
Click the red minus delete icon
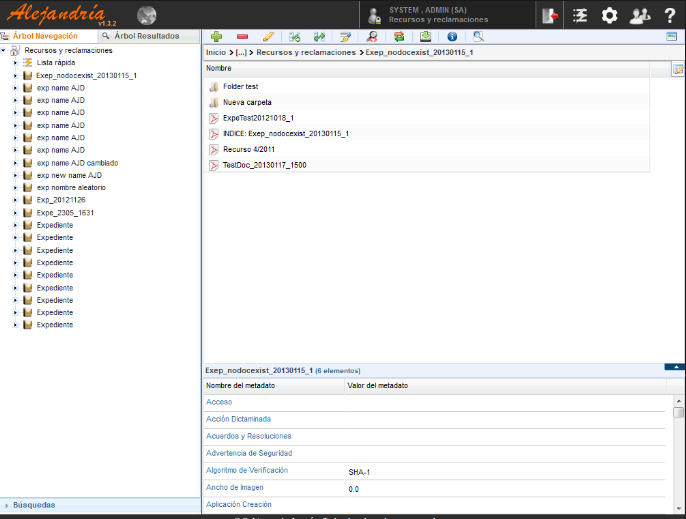coord(242,36)
